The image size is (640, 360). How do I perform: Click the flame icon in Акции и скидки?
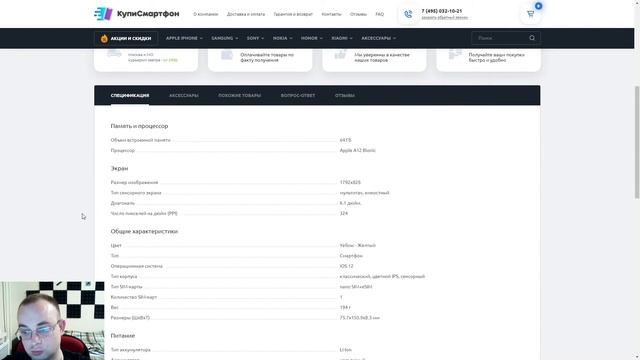point(104,38)
